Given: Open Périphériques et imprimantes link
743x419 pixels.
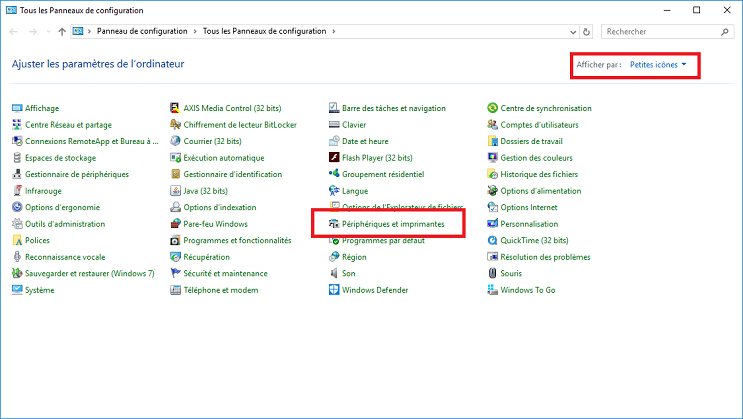Looking at the screenshot, I should (393, 224).
